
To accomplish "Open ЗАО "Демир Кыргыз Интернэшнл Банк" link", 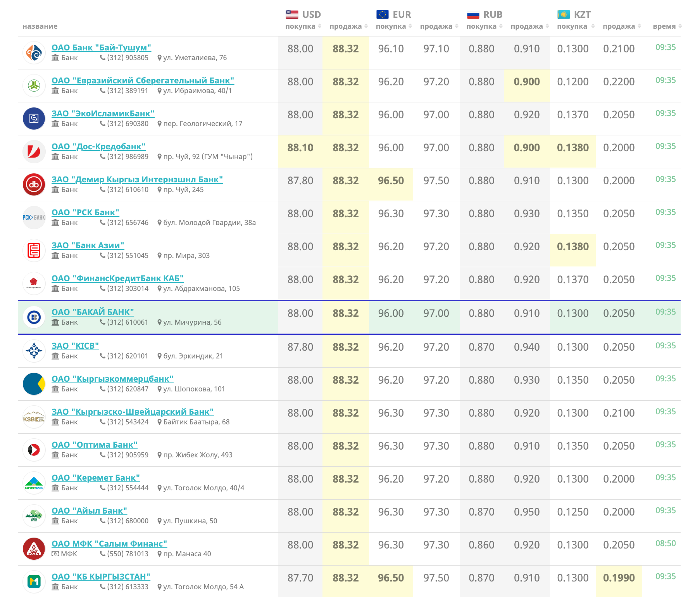I will pyautogui.click(x=137, y=180).
